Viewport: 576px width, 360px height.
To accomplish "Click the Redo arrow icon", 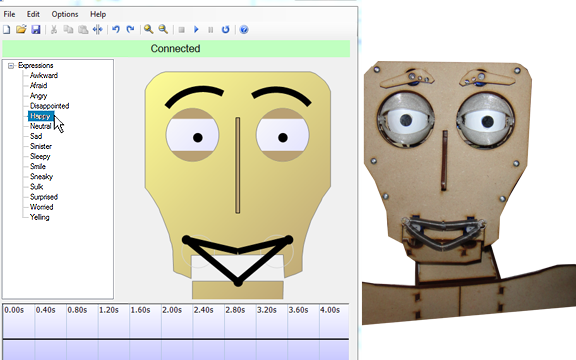I will click(130, 29).
